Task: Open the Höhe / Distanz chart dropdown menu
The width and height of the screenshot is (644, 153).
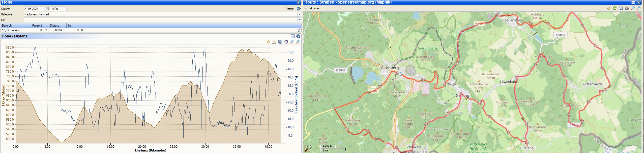Action: (x=298, y=36)
